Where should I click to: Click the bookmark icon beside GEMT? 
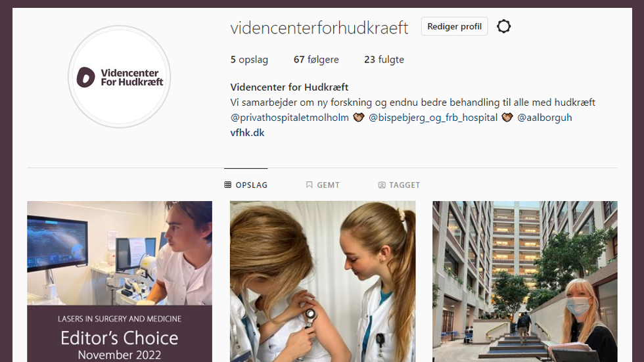pos(310,185)
